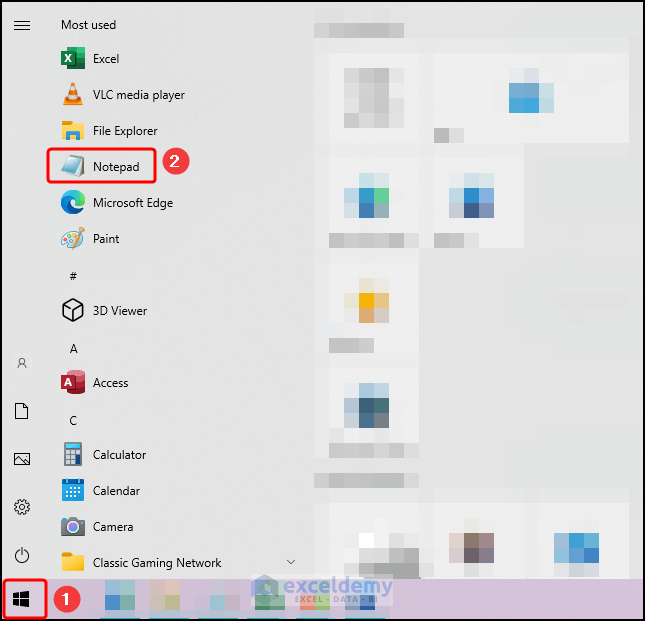Image resolution: width=645 pixels, height=621 pixels.
Task: Jump to apps using the # letter header
Action: click(x=73, y=276)
